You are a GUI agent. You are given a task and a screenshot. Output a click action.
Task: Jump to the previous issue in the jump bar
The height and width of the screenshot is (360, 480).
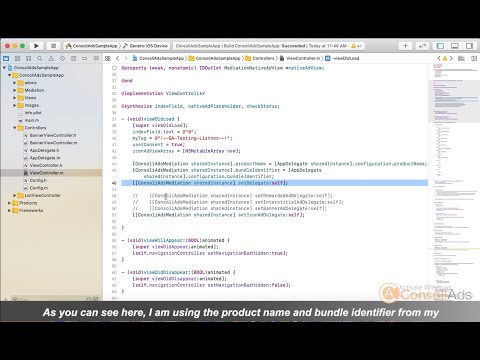pos(439,58)
